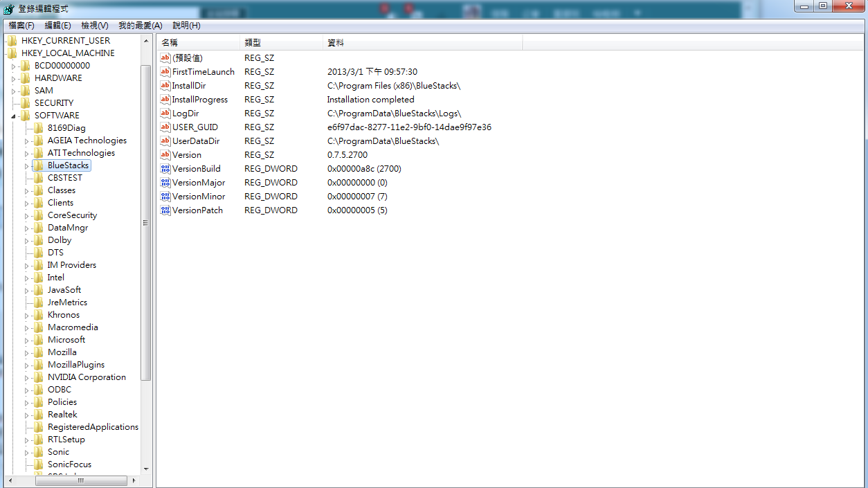Select the 8169Diag key folder icon
The image size is (868, 488).
(x=39, y=128)
